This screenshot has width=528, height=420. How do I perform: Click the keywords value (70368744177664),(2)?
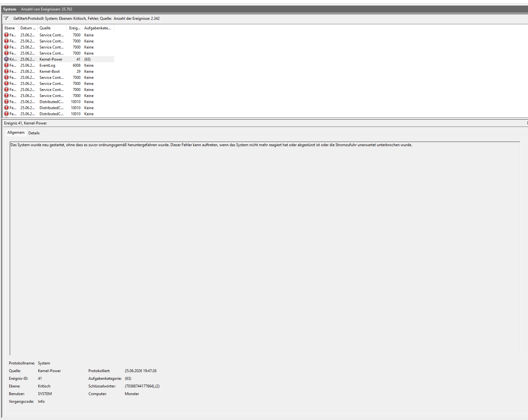[x=142, y=386]
